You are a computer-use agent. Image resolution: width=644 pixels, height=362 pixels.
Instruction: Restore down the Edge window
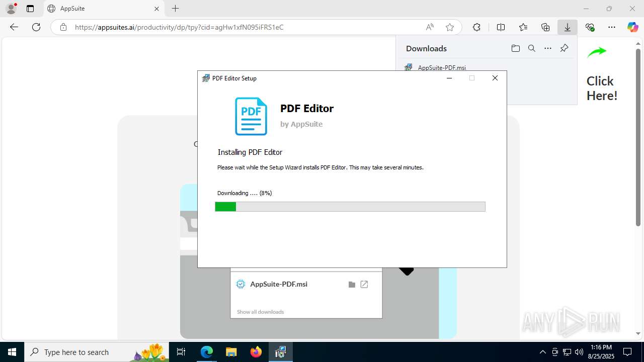tap(609, 9)
